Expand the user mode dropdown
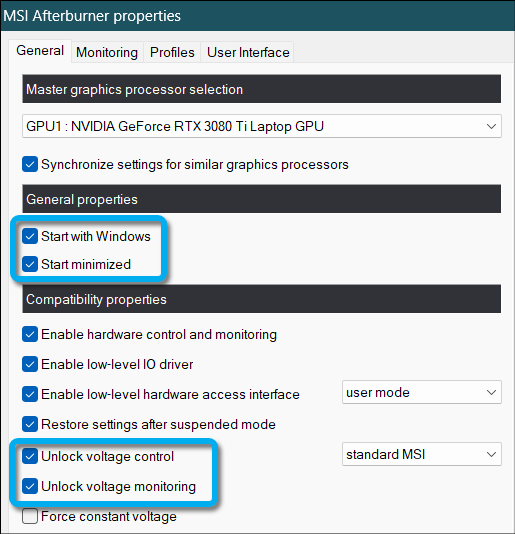The height and width of the screenshot is (534, 515). (422, 392)
